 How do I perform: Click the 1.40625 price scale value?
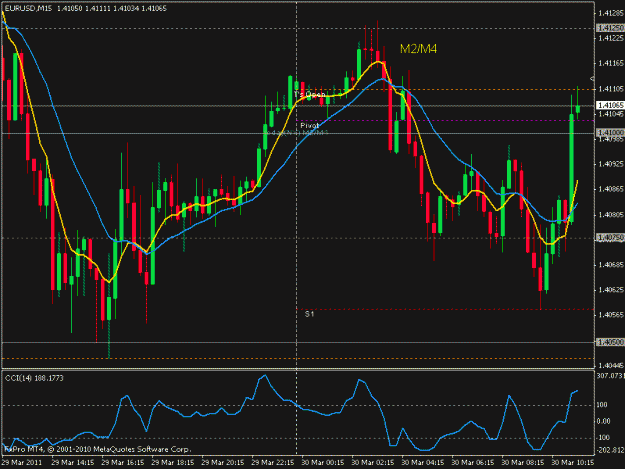610,290
